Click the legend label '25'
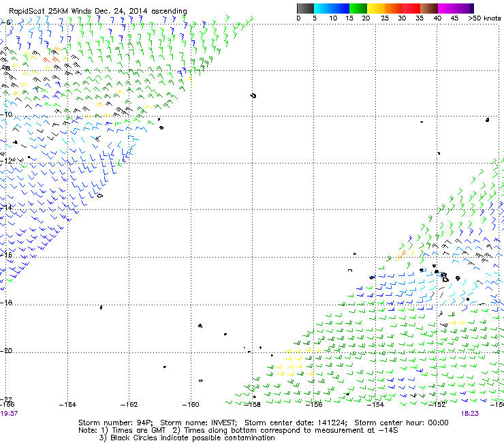 (385, 18)
